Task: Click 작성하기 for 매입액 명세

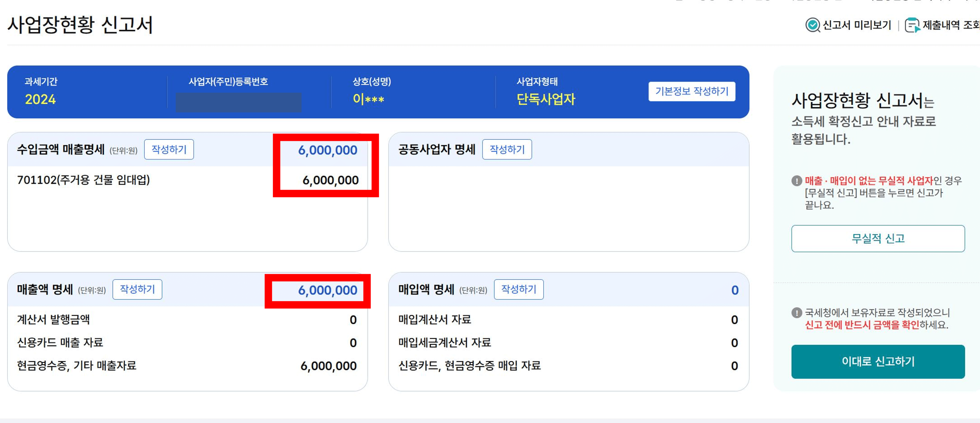Action: click(519, 289)
